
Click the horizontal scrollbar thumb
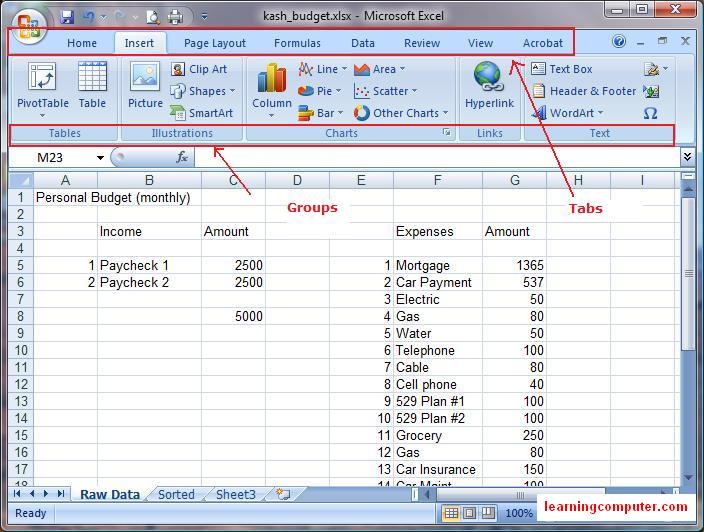click(x=520, y=495)
